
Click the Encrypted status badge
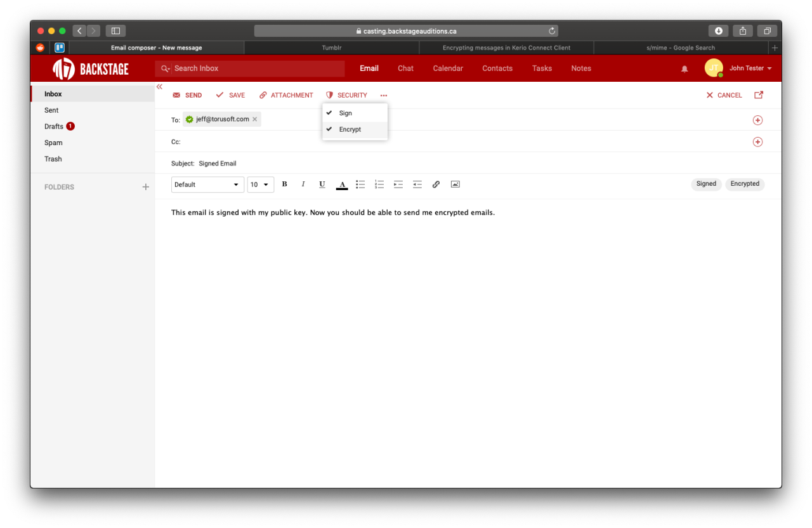(745, 184)
